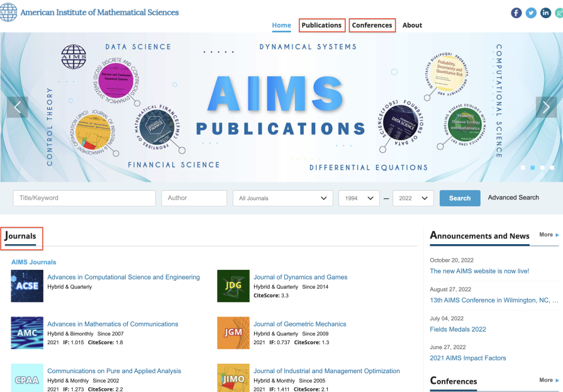Click the AIMS globe logo in header
The width and height of the screenshot is (563, 392).
[x=9, y=12]
